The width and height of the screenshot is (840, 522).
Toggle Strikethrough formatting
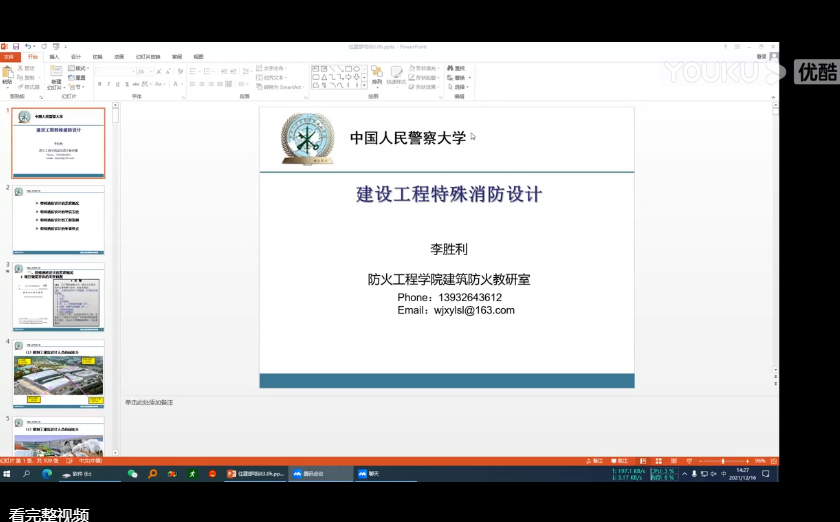point(136,84)
